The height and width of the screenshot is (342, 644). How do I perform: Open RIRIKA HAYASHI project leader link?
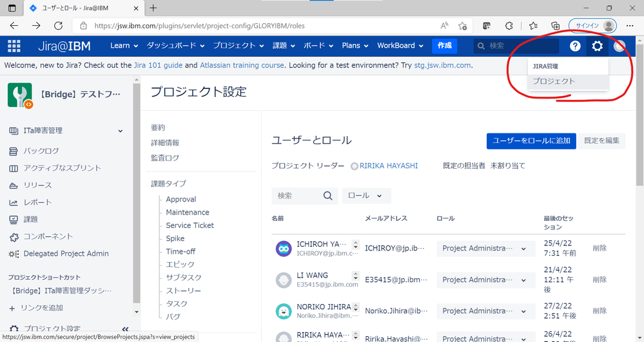(389, 166)
